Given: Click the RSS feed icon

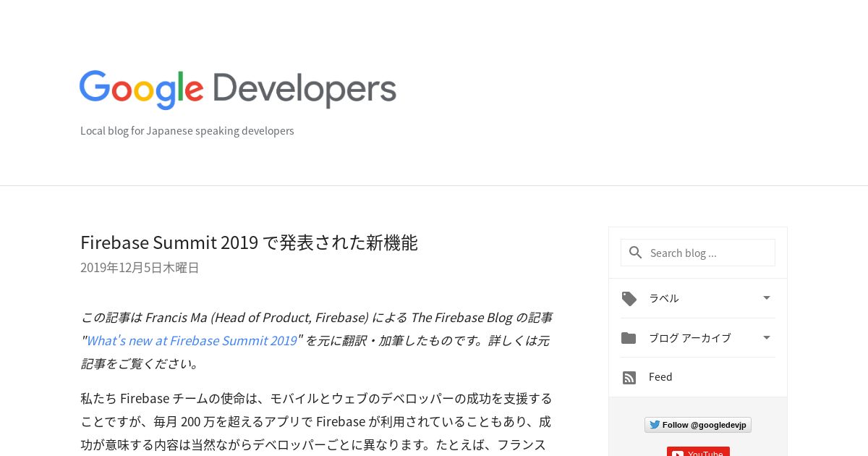Looking at the screenshot, I should (629, 378).
